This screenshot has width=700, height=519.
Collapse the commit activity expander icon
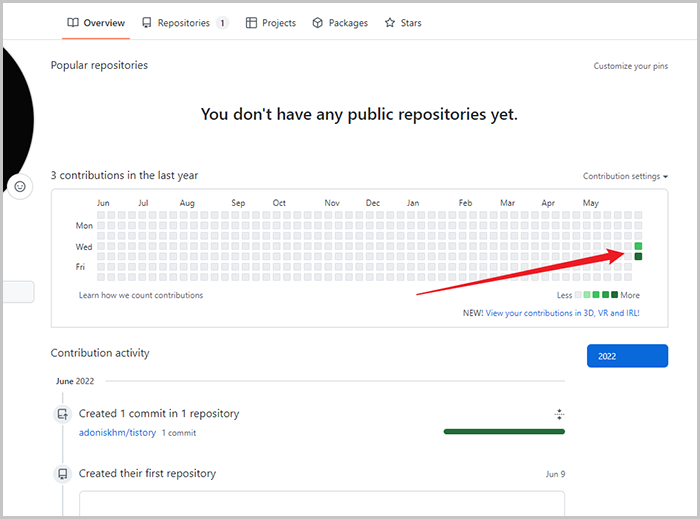tap(559, 414)
